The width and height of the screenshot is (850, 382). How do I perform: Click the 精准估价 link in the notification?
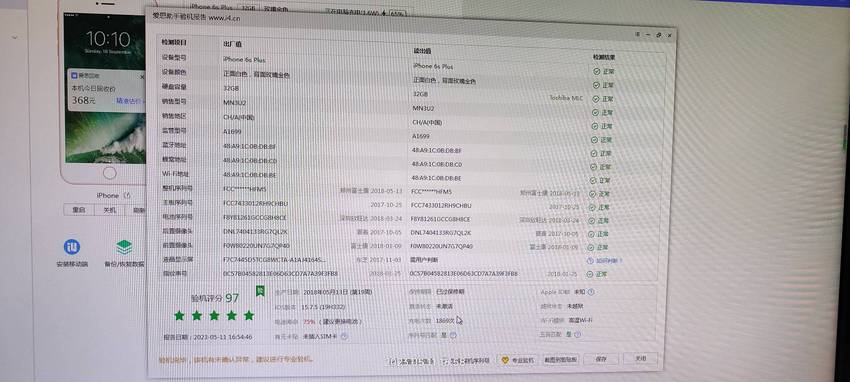(129, 101)
